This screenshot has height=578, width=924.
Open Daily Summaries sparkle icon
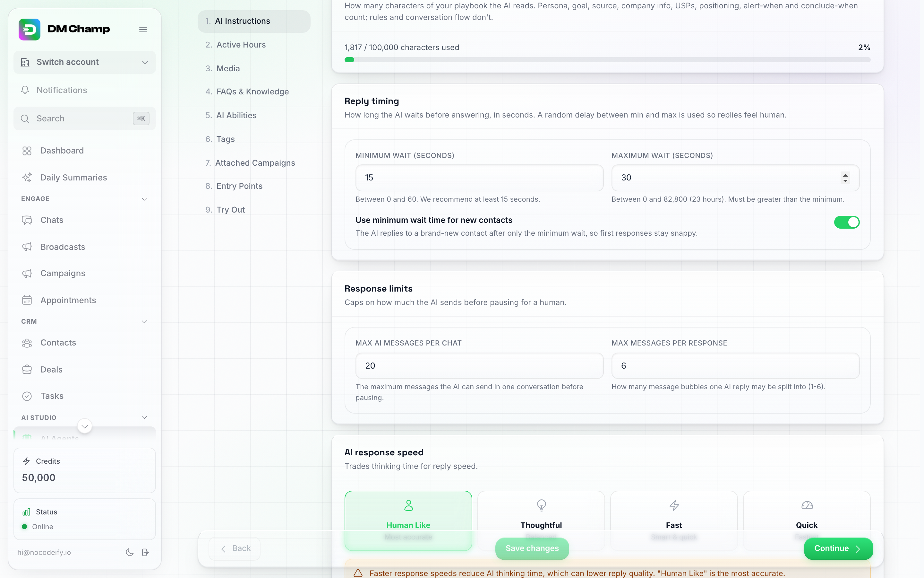[x=27, y=177]
